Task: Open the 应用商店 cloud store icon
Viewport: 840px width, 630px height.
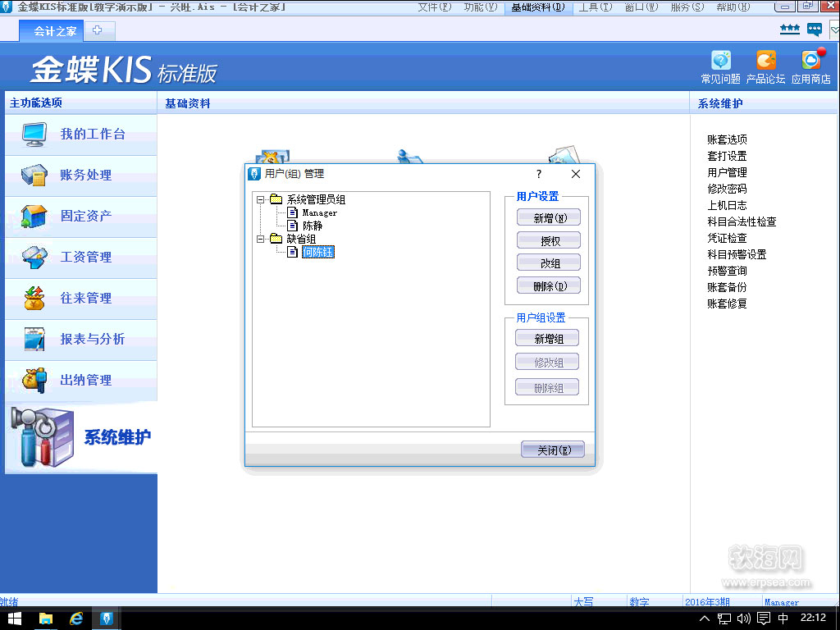Action: point(811,61)
